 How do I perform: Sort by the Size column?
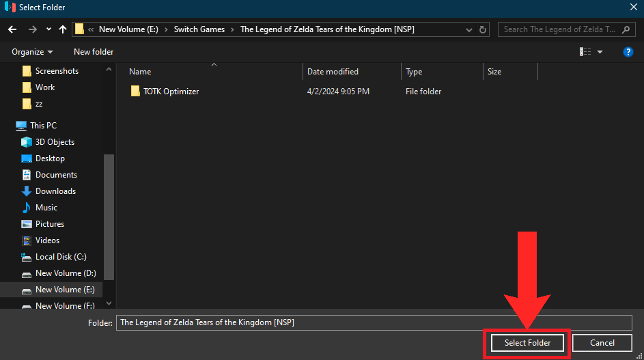click(494, 72)
